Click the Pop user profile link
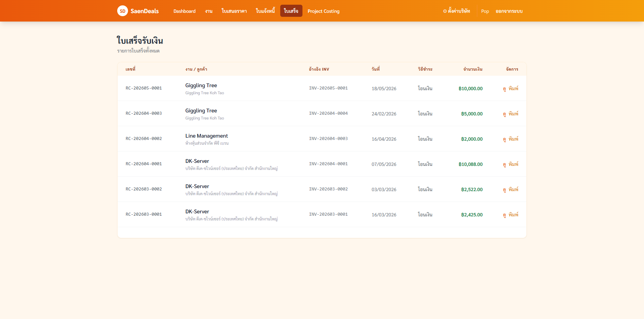Viewport: 644px width, 319px height. click(485, 11)
